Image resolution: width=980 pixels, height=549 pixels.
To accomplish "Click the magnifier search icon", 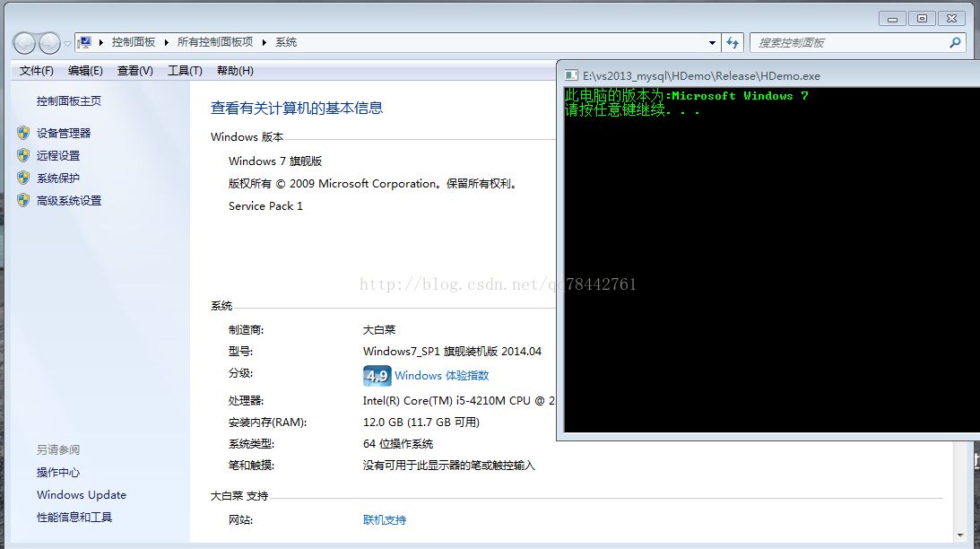I will 955,43.
